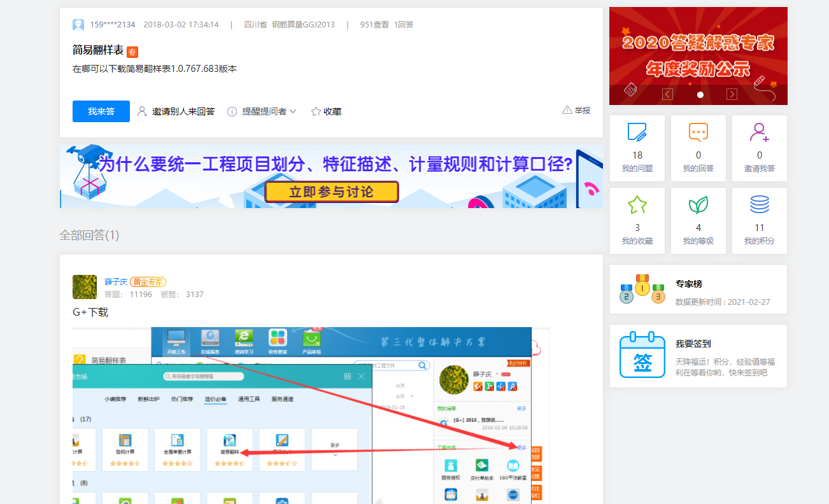This screenshot has width=829, height=504.
Task: Click the star icon for 收藏
Action: point(316,111)
